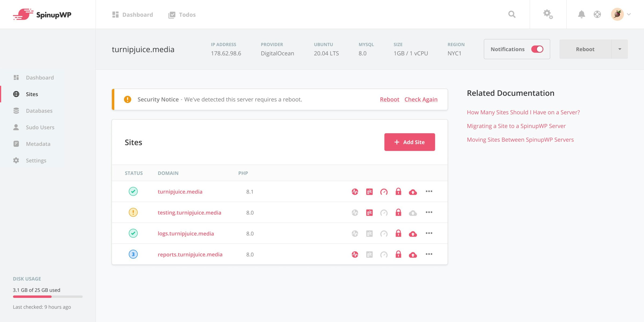Open the search magnifier in the top bar
This screenshot has height=322, width=644.
tap(512, 14)
